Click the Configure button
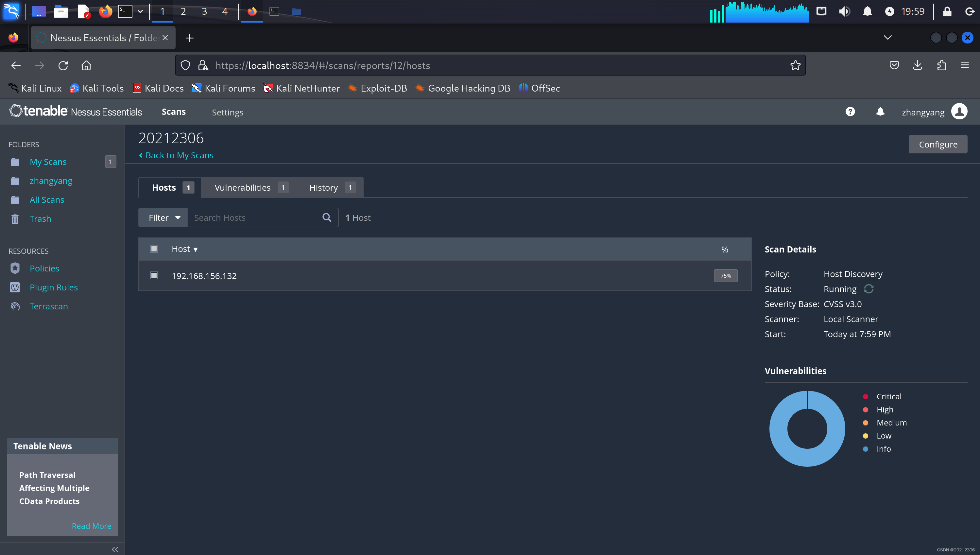The width and height of the screenshot is (980, 555). pyautogui.click(x=938, y=145)
